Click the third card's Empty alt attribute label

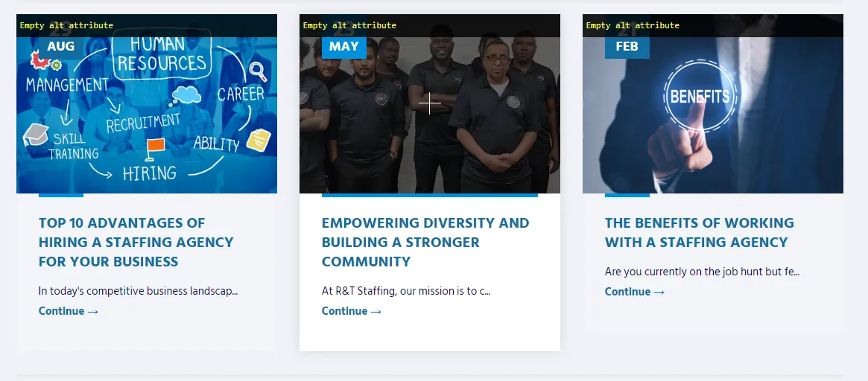632,25
